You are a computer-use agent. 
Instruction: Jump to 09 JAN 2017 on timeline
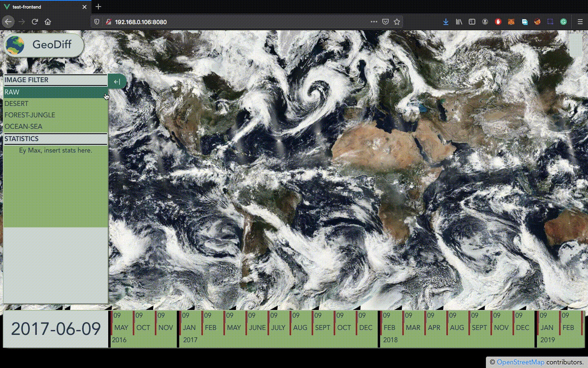[x=190, y=323]
